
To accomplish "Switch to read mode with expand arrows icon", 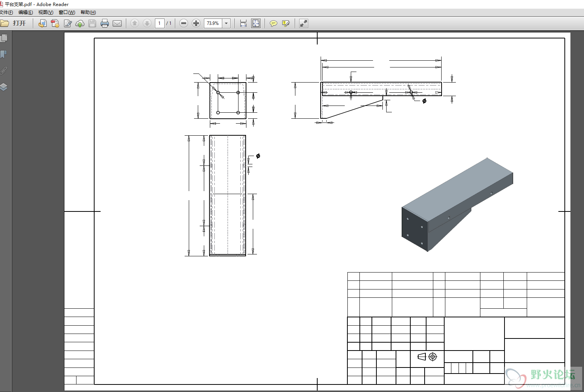I will click(x=304, y=23).
